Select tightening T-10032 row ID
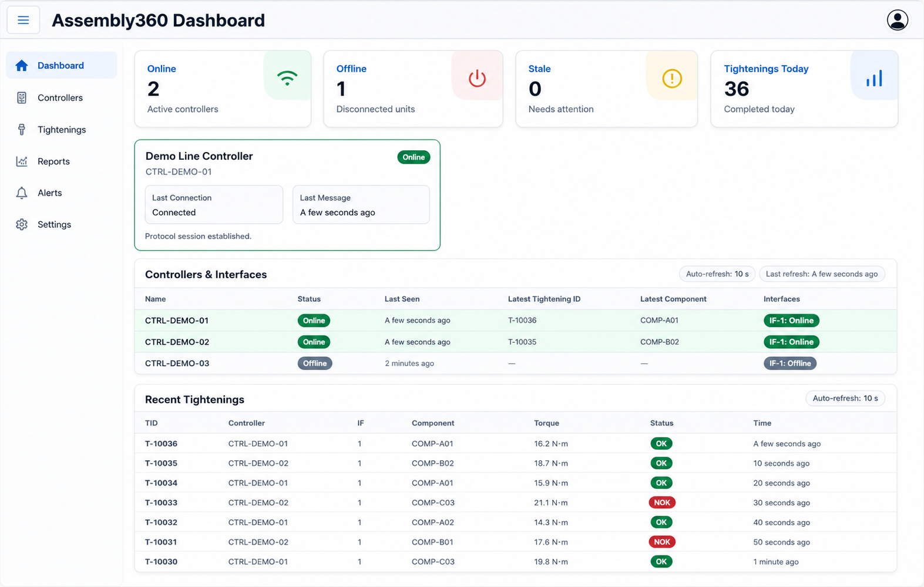Viewport: 924px width, 587px height. click(x=161, y=522)
